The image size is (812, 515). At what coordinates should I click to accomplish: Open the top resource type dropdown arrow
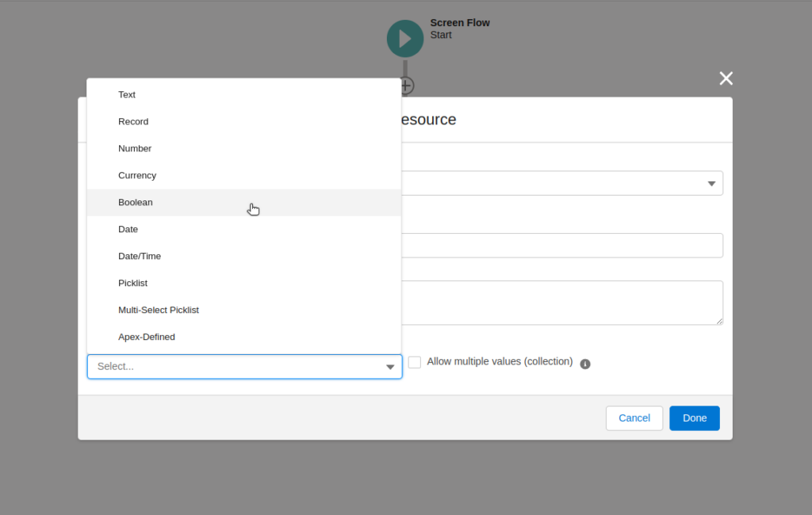click(x=711, y=183)
